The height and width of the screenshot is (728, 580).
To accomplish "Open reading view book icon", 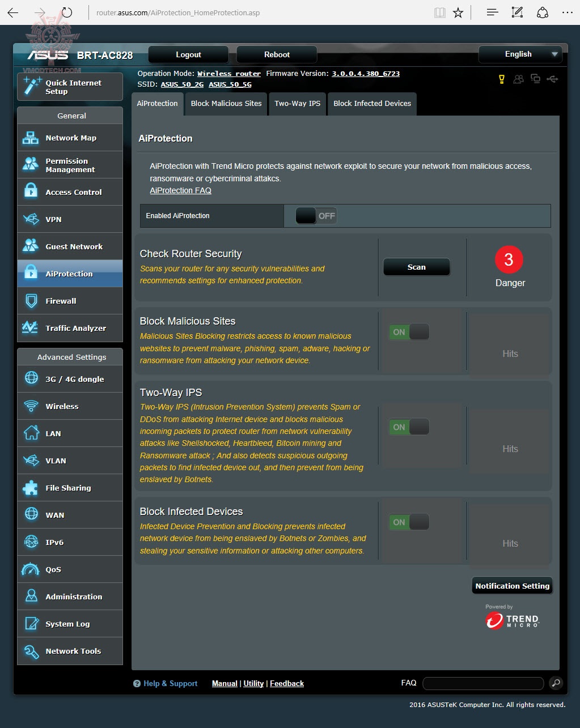I will pyautogui.click(x=439, y=12).
